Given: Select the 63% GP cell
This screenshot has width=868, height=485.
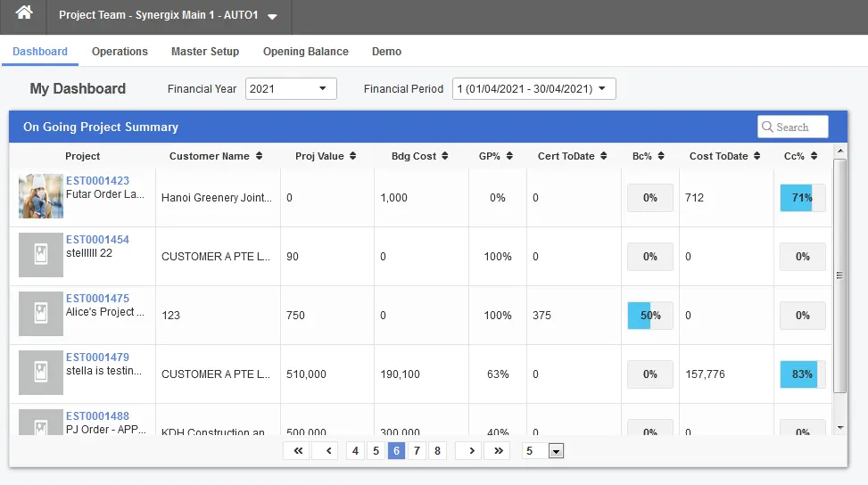Looking at the screenshot, I should [498, 374].
